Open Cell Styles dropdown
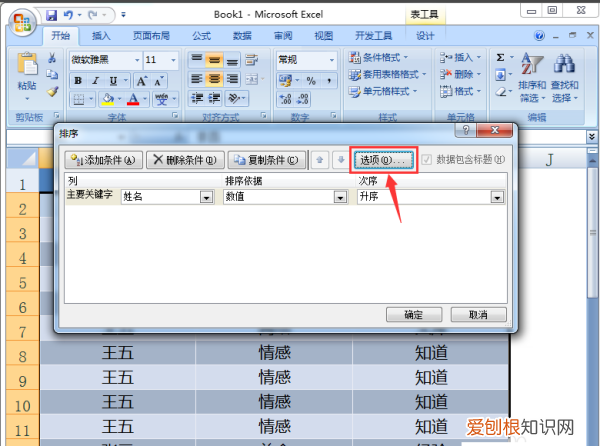 point(382,91)
